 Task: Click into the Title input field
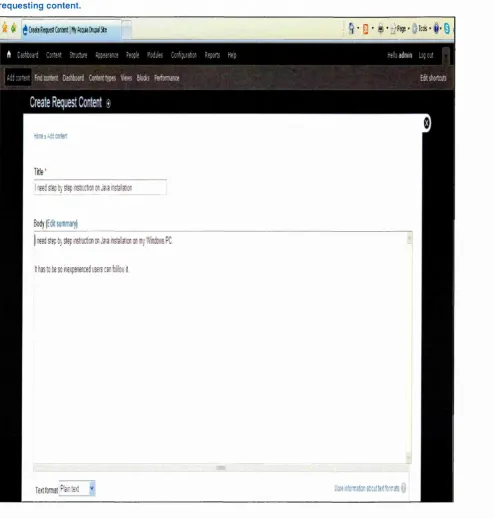[100, 187]
